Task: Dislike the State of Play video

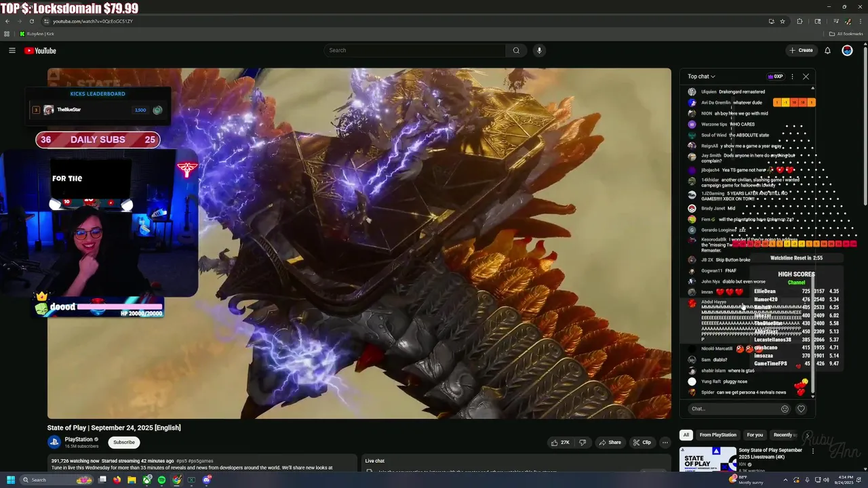Action: click(x=582, y=443)
